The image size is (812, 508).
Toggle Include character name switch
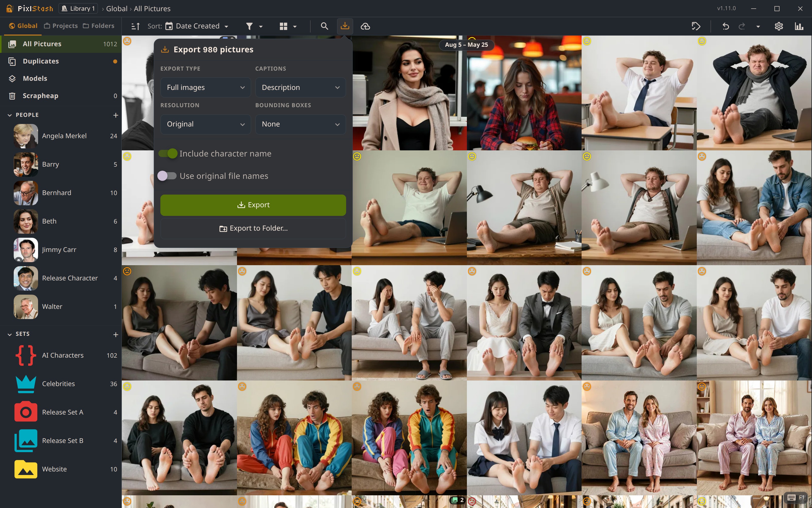click(x=168, y=153)
